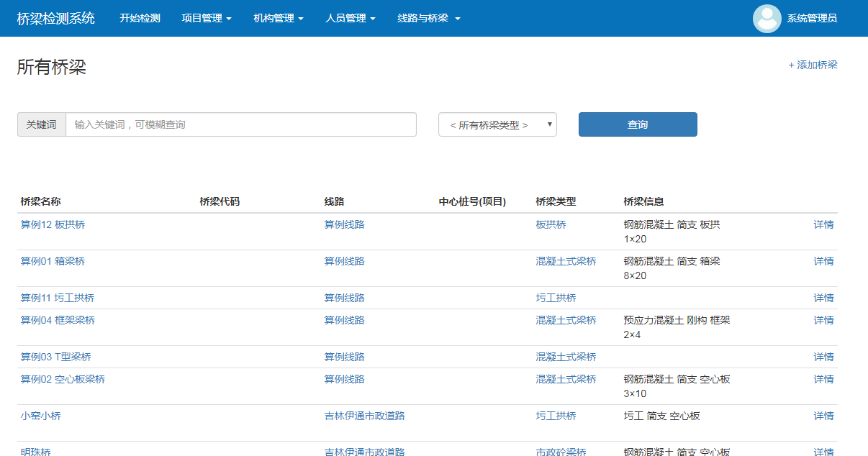Image resolution: width=868 pixels, height=456 pixels.
Task: Click 吉林伊通市政道路 for 小窑小桥
Action: [364, 416]
